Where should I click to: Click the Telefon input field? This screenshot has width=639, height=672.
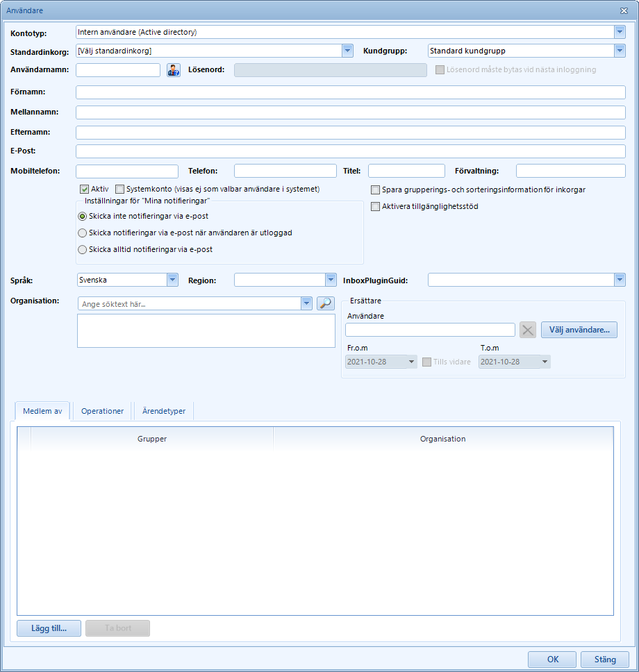pyautogui.click(x=285, y=171)
